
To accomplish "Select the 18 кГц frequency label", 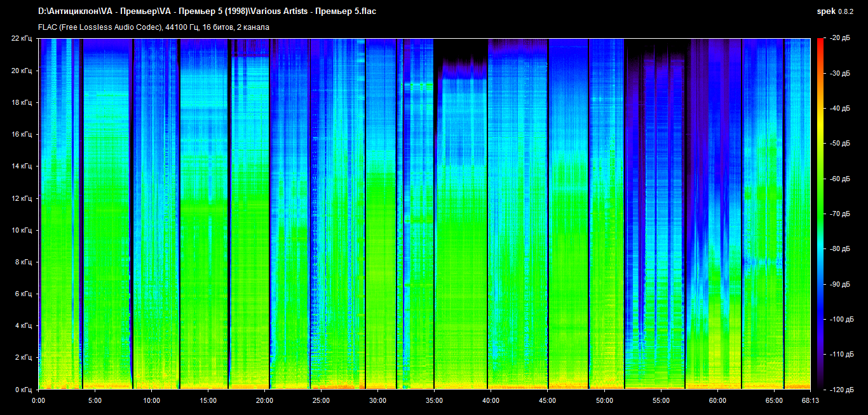I will 22,102.
